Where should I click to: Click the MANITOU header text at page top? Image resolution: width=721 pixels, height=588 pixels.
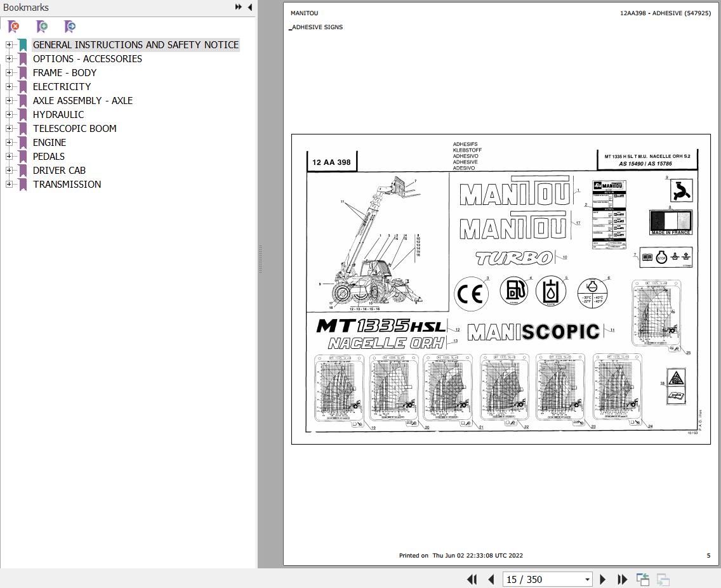(x=304, y=13)
